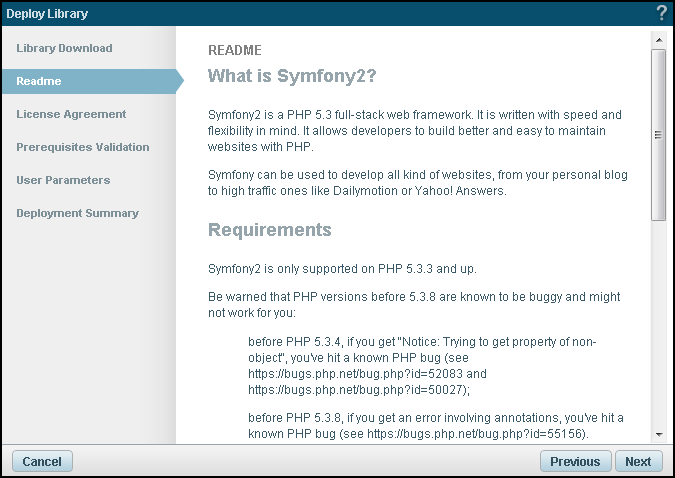Click the readme scrollbar thumb
Image resolution: width=675 pixels, height=478 pixels.
point(658,133)
